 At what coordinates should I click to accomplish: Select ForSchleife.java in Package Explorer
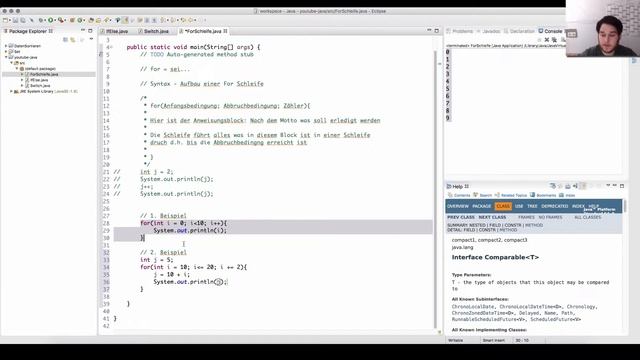(44, 74)
